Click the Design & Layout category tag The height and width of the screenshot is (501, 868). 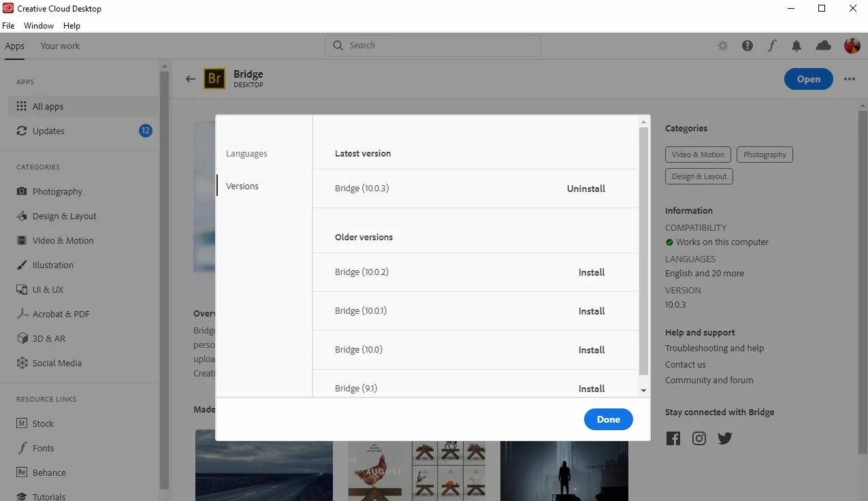click(x=699, y=176)
